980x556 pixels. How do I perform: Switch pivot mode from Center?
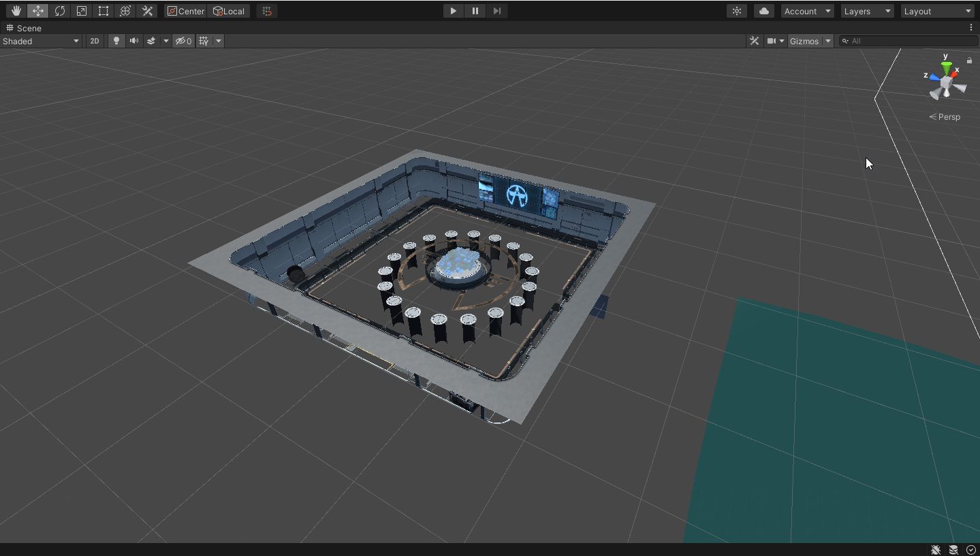tap(185, 11)
